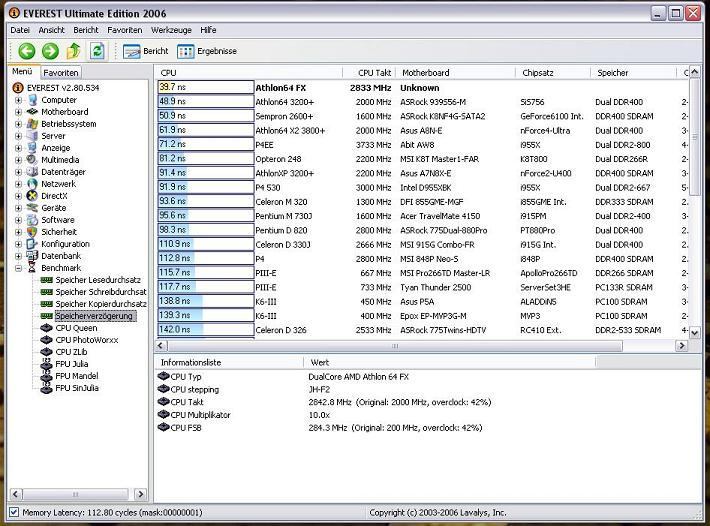The width and height of the screenshot is (710, 526).
Task: Click the Multimedia icon in tree
Action: (33, 160)
